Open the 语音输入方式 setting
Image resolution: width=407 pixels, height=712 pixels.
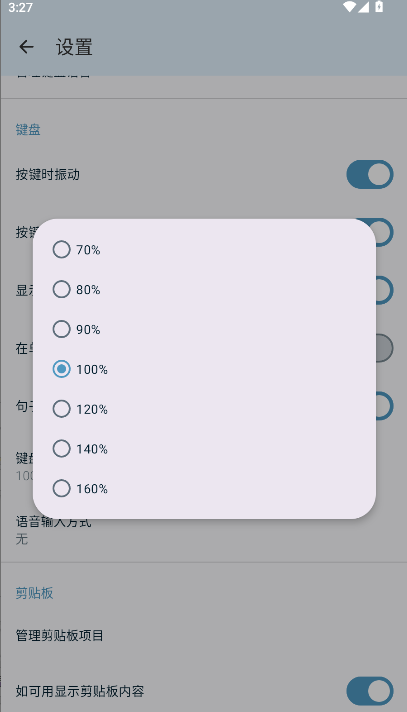point(204,529)
